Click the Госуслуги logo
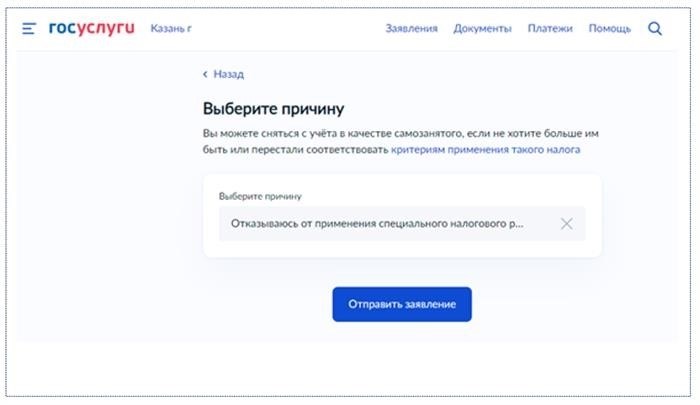Image resolution: width=700 pixels, height=405 pixels. click(x=92, y=28)
